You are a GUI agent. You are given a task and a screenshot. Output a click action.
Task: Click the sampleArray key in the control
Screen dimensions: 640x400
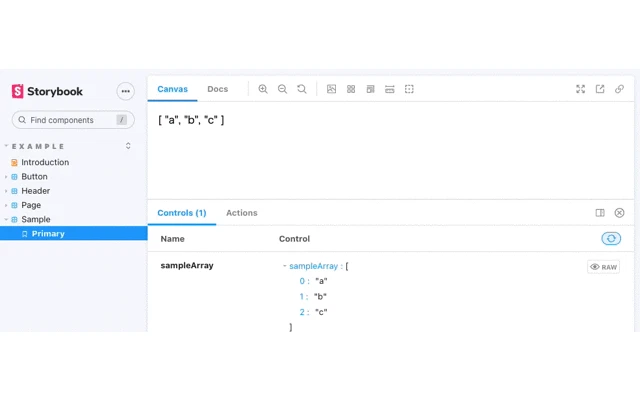click(313, 266)
